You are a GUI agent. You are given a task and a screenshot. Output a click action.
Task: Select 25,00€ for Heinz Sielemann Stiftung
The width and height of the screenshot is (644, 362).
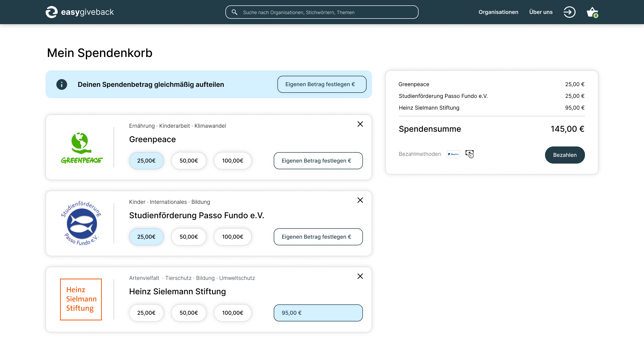click(146, 313)
